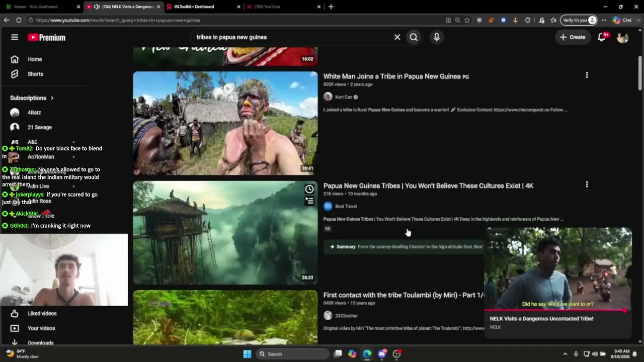The width and height of the screenshot is (644, 362).
Task: Go back in the browser
Action: pos(7,20)
